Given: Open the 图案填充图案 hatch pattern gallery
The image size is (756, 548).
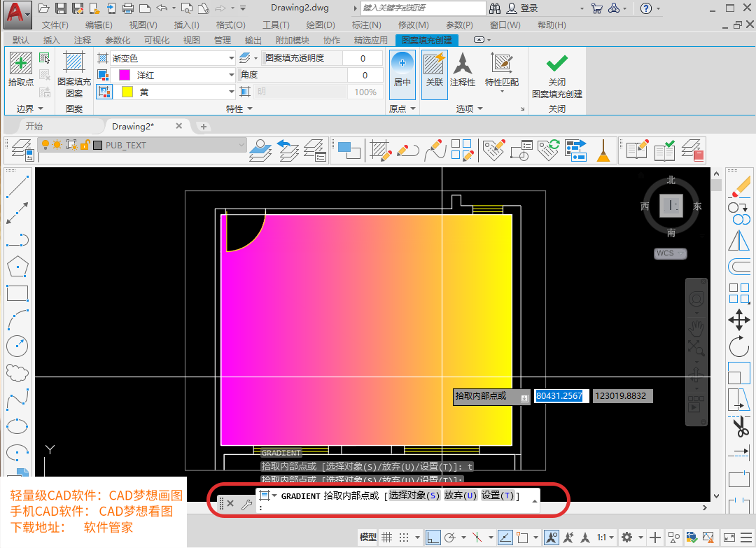Looking at the screenshot, I should coord(73,75).
